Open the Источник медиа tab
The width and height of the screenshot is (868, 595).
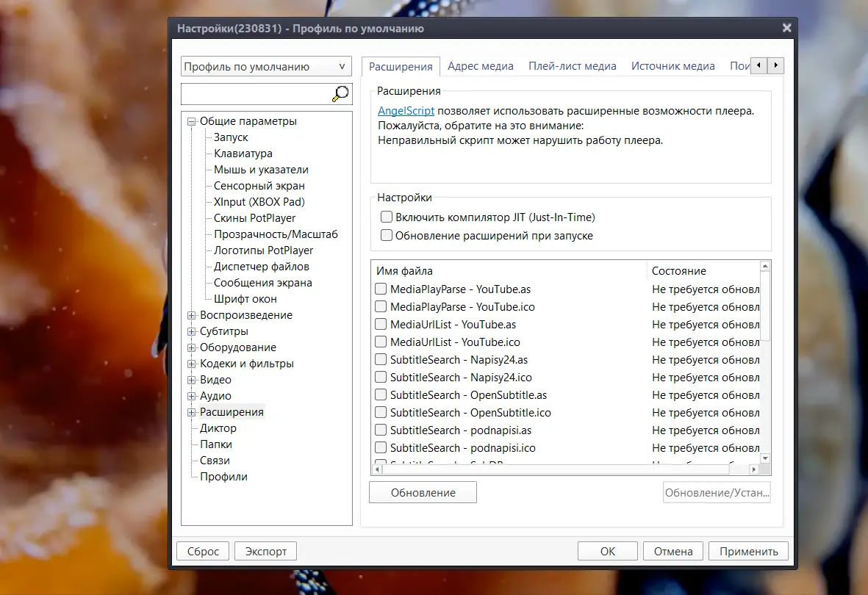pyautogui.click(x=673, y=66)
